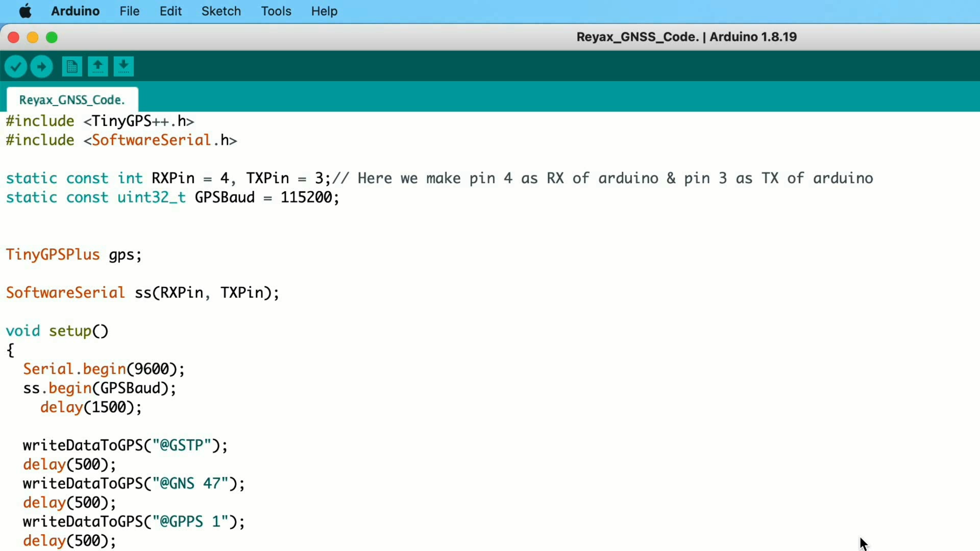The height and width of the screenshot is (551, 980).
Task: Click the delay(1500); line
Action: (x=91, y=408)
